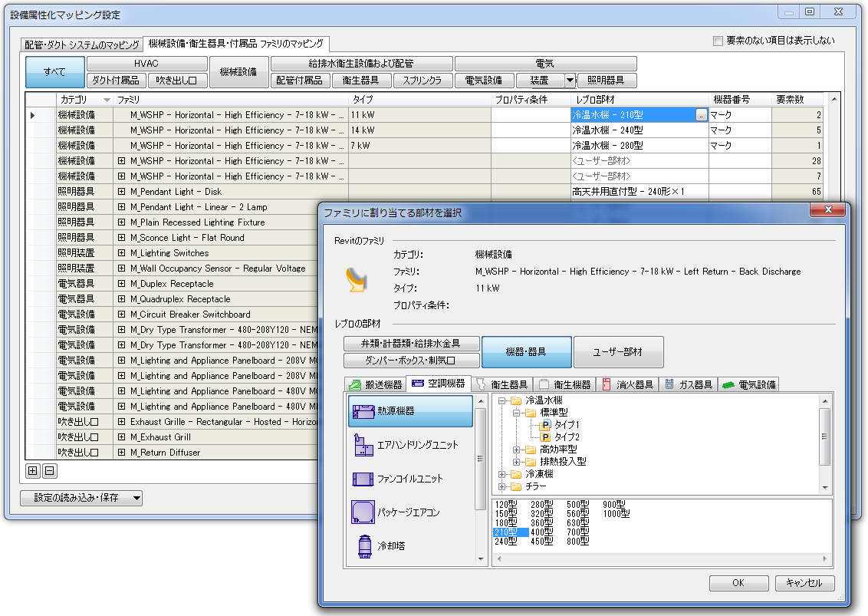Collapse the 標準型 folder

516,413
